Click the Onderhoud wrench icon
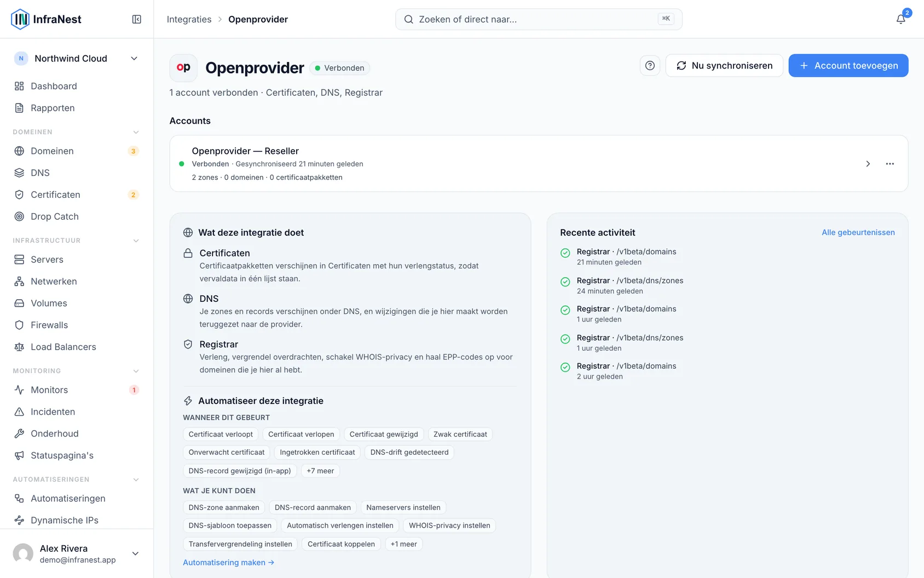924x578 pixels. pos(19,433)
